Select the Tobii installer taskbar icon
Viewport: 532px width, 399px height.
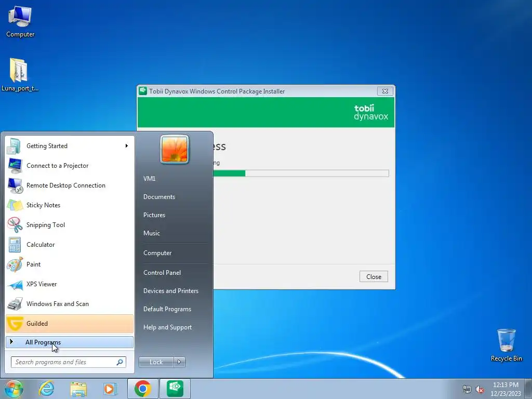pos(175,389)
